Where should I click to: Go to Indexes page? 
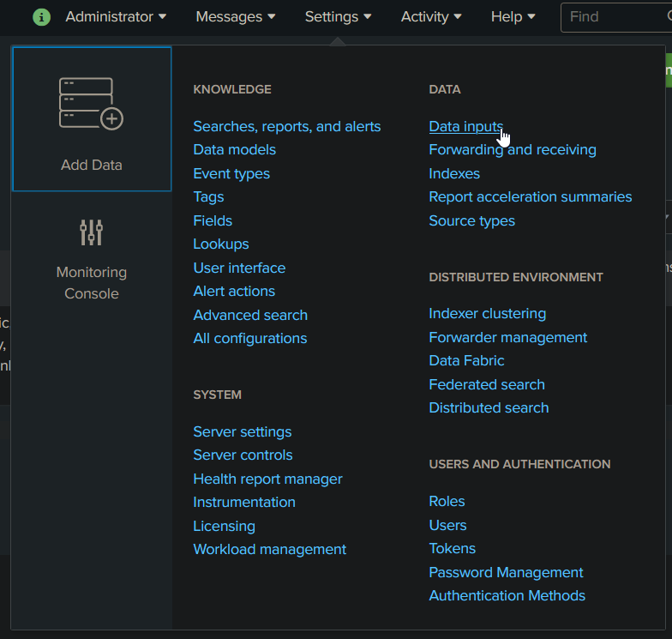point(454,173)
